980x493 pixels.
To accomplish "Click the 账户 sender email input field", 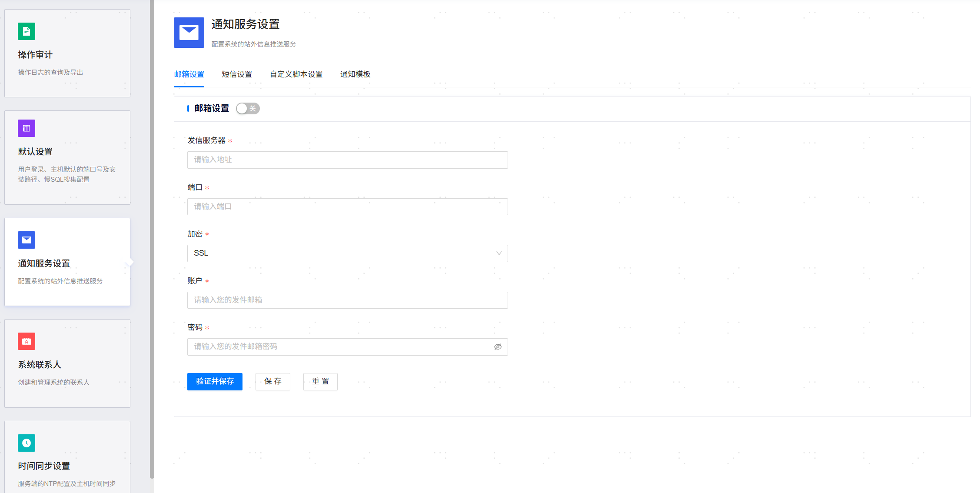I will pos(347,300).
